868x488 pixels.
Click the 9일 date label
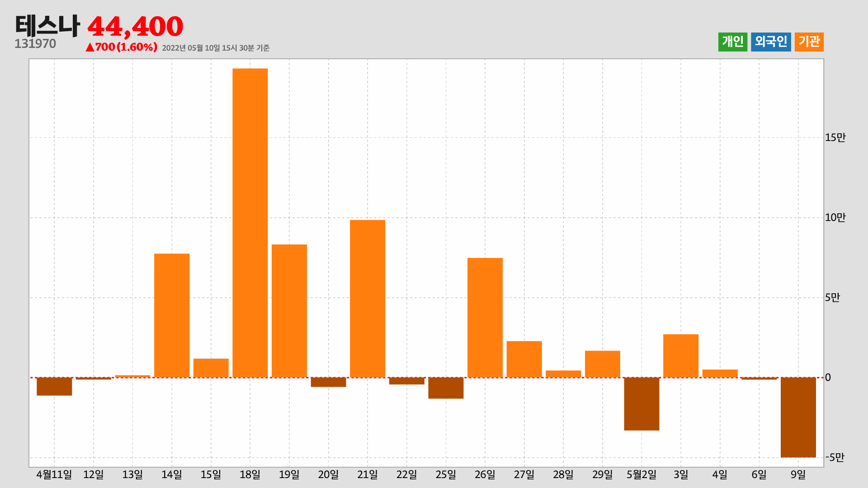[x=798, y=474]
